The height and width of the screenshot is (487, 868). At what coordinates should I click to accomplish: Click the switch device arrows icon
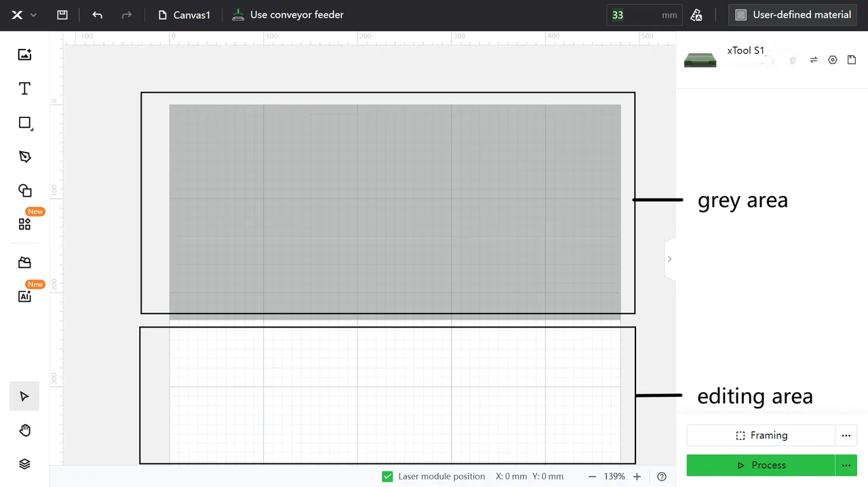(x=814, y=60)
